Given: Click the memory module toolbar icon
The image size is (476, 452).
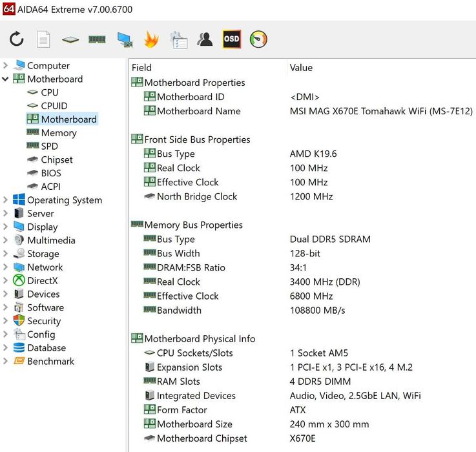Looking at the screenshot, I should pyautogui.click(x=97, y=39).
